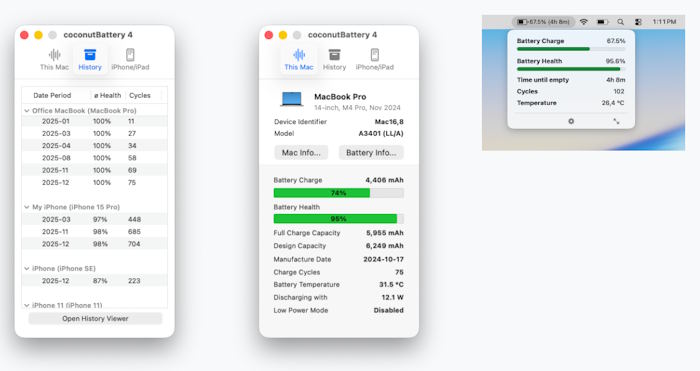Screen dimensions: 700x371
Task: Click the Temperature 26,4 °C value in the popup
Action: 613,103
